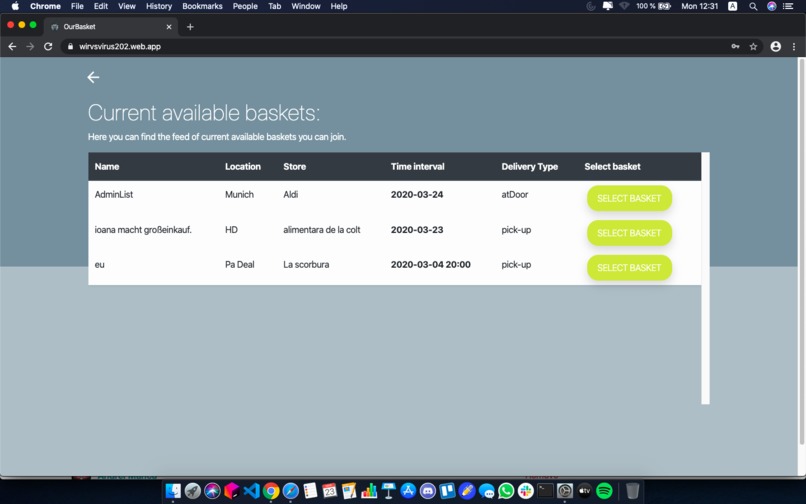Select the OurBasket browser tab
The image size is (806, 504).
(x=111, y=27)
